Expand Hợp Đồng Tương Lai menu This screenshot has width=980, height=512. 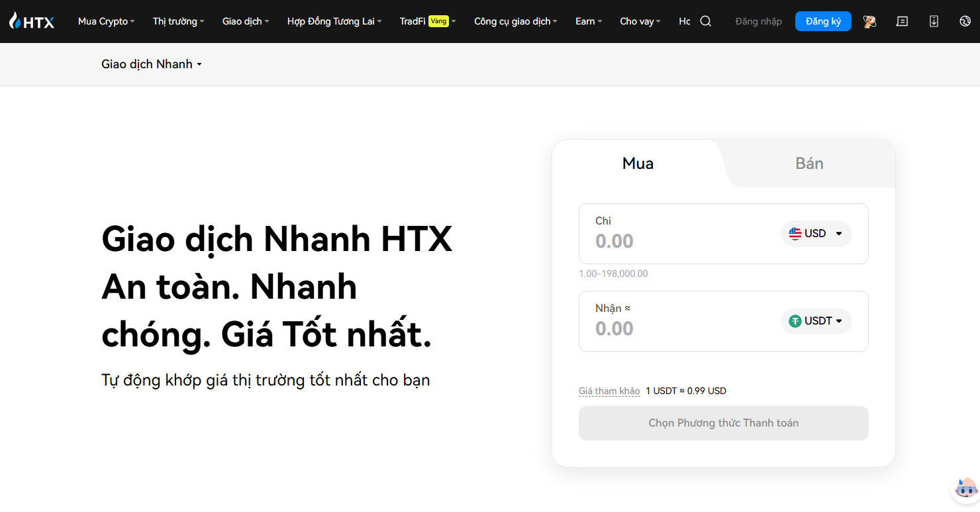334,21
